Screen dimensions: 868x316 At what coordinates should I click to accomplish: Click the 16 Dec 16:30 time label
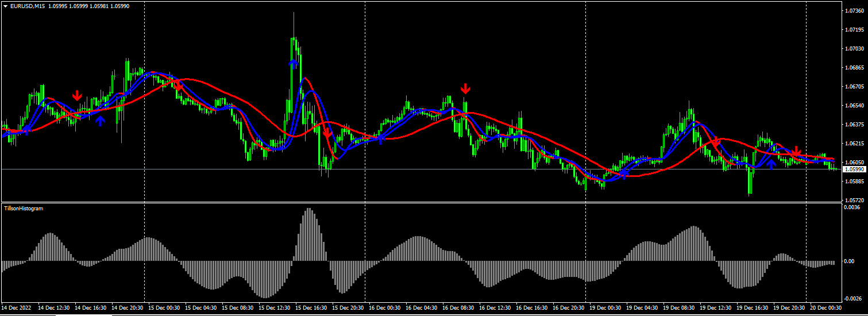(532, 308)
